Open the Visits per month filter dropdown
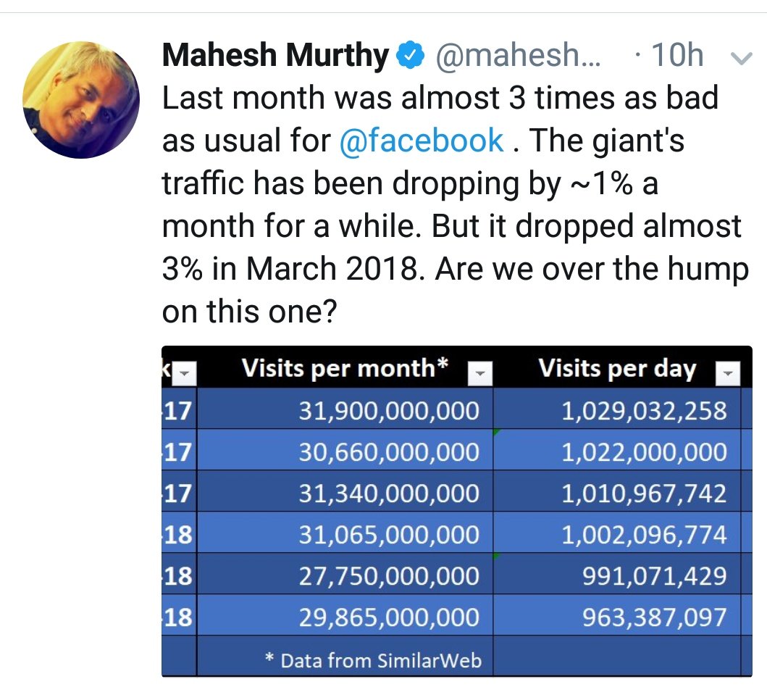The width and height of the screenshot is (767, 700). click(479, 374)
